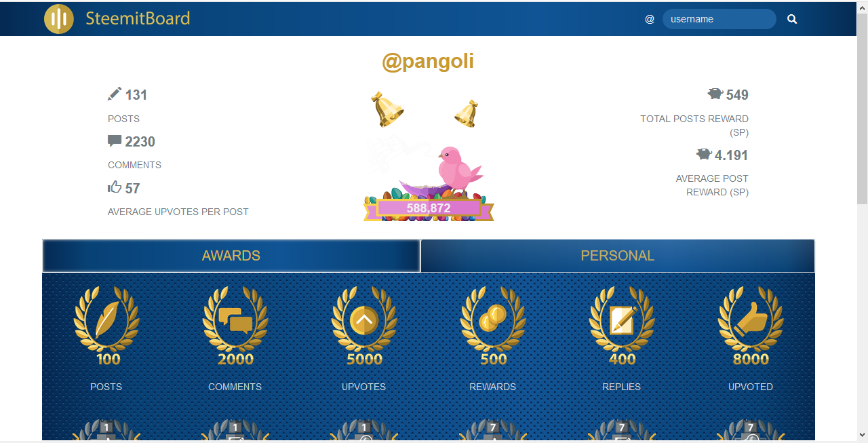
Task: Open the 400 Replies badge
Action: click(622, 326)
